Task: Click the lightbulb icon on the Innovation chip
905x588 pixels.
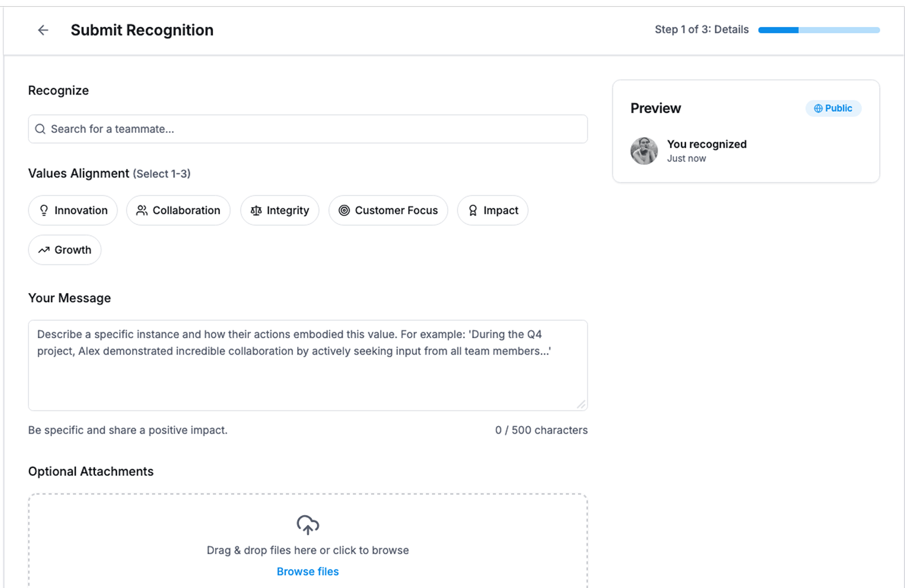Action: click(44, 211)
